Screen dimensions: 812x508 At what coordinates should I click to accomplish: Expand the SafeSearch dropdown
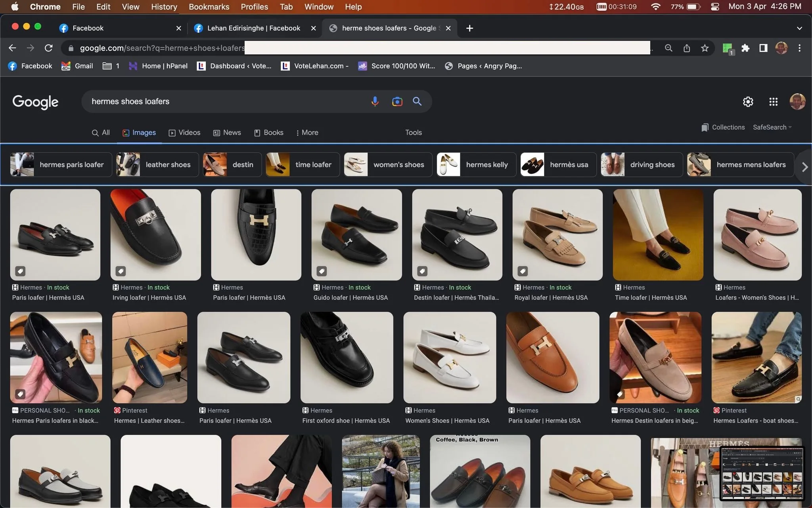(x=772, y=127)
